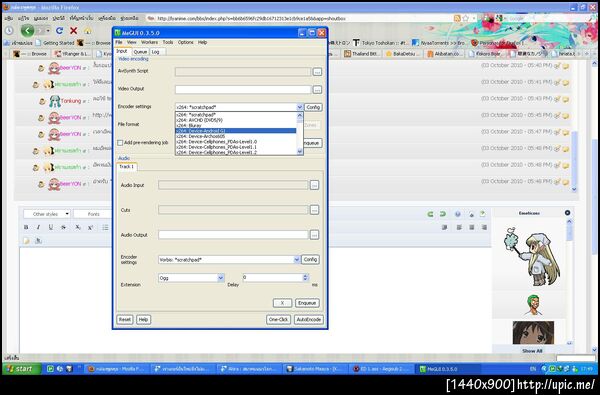Open video encoder Config next to x264 scratchpad
The width and height of the screenshot is (600, 395).
[313, 107]
